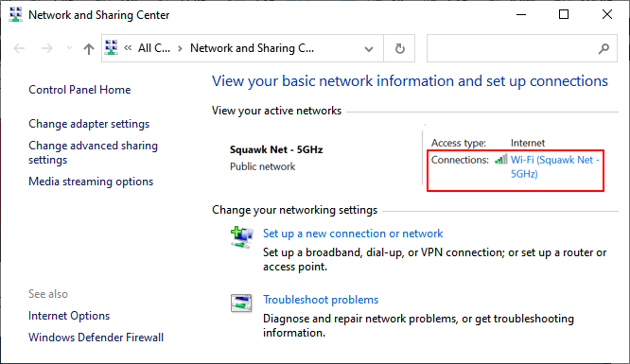Open Wi-Fi (Squawk Net - 5GHz) connection
The width and height of the screenshot is (630, 364).
coord(555,166)
